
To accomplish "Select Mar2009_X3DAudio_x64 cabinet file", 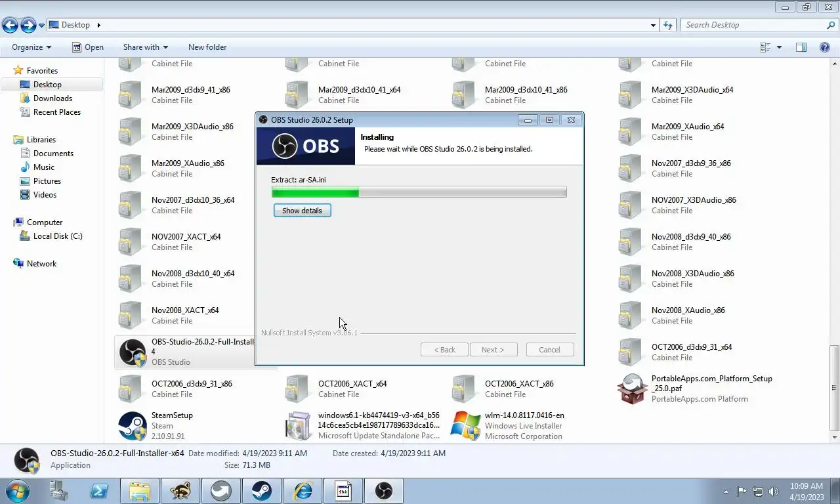I will pos(692,90).
